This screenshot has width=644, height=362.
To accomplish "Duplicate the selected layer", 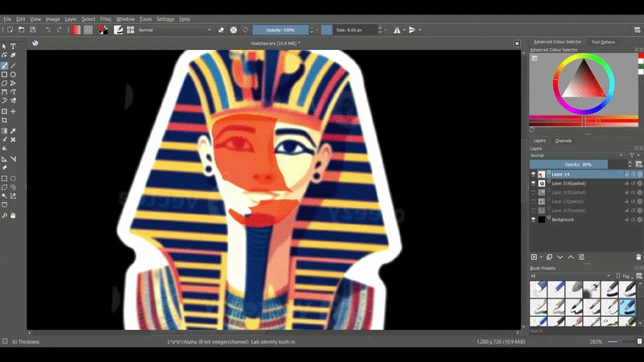I will (549, 257).
